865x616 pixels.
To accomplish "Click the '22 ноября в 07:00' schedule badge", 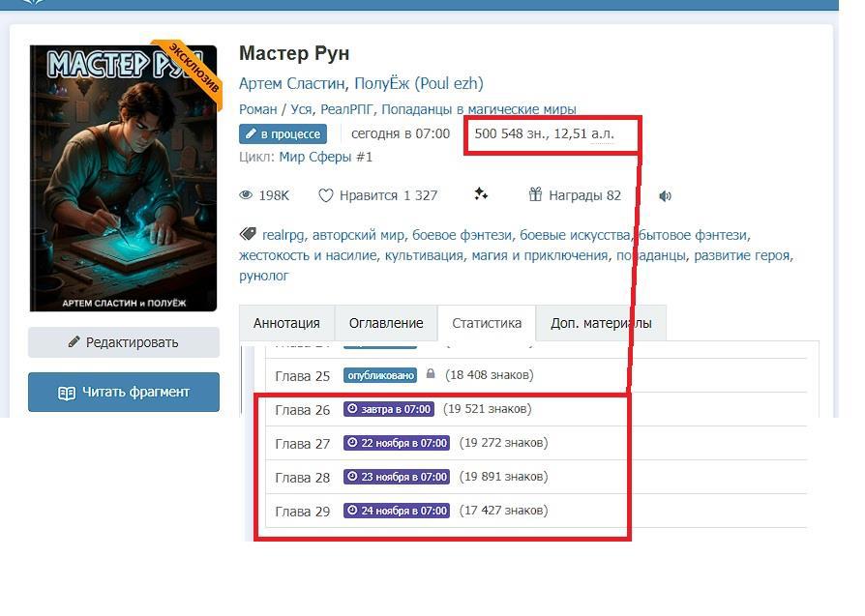I will click(397, 443).
